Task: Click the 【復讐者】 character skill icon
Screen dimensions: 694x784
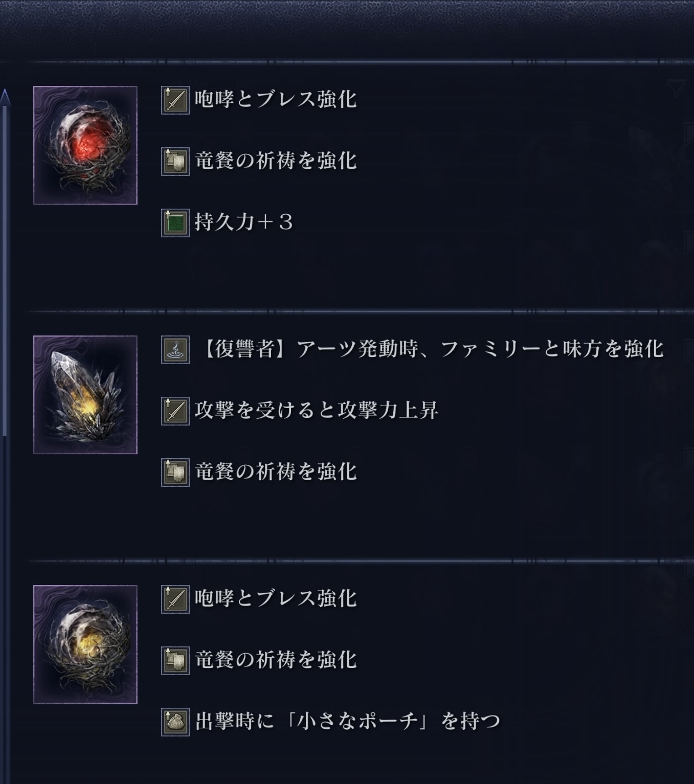Action: (175, 350)
